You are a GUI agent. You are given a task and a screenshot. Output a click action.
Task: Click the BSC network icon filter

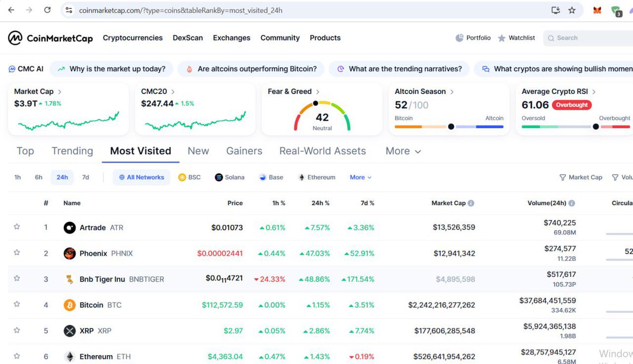point(182,177)
